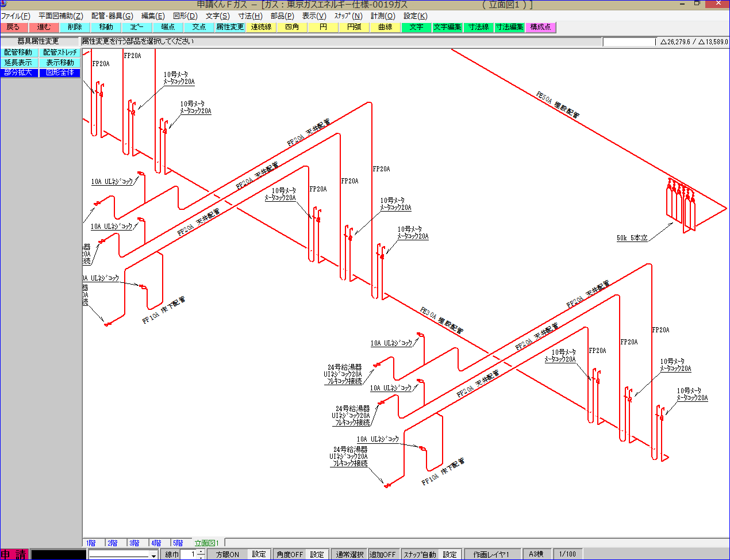Screen dimensions: 730x560
Task: Click the 部分拡大 partial zoom button
Action: coord(19,72)
